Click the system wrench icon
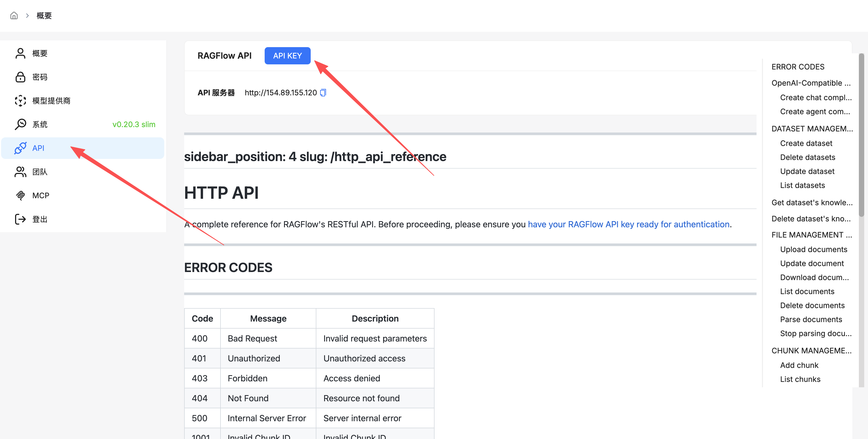The image size is (868, 439). pyautogui.click(x=20, y=124)
